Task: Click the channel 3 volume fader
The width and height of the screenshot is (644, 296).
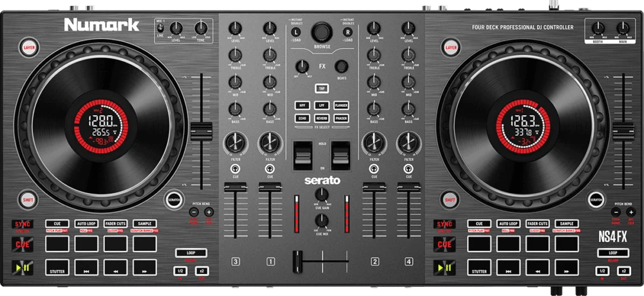Action: tap(235, 188)
